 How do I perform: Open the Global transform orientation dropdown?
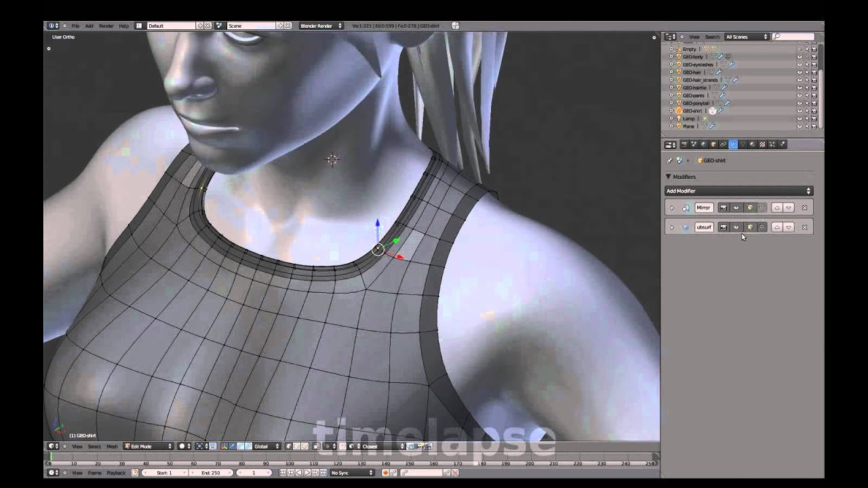pyautogui.click(x=267, y=446)
